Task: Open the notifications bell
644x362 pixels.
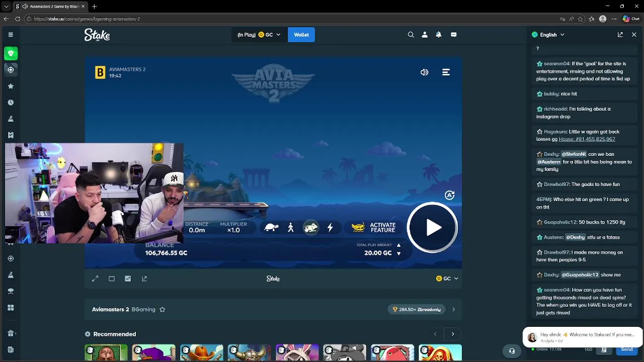Action: point(439,35)
